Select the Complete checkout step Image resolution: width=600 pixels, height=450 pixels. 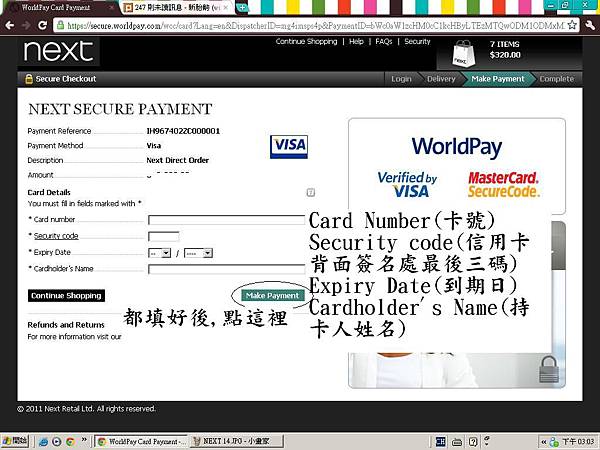pyautogui.click(x=557, y=79)
